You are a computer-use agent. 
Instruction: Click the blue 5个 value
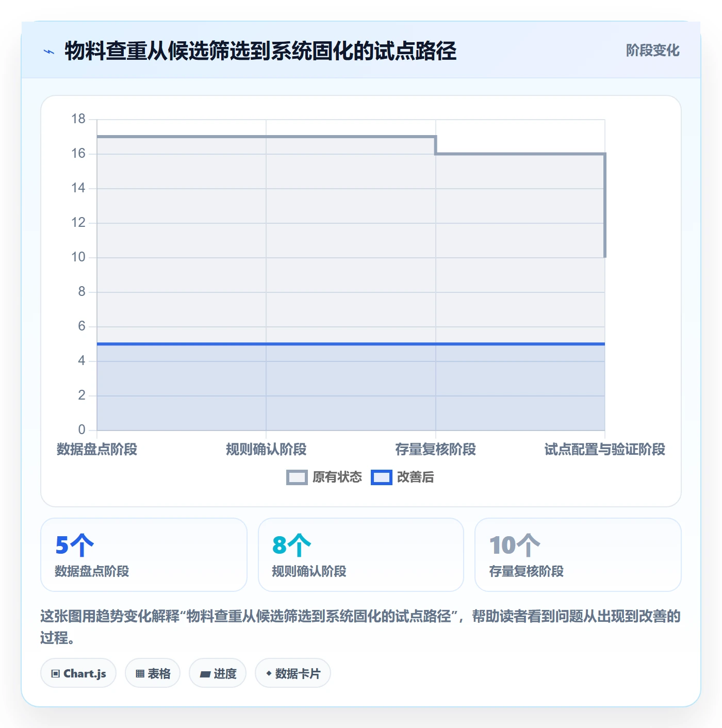(x=75, y=545)
